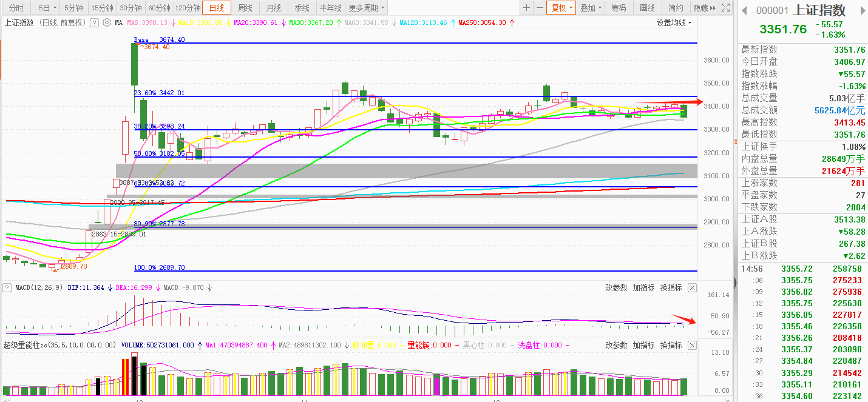868x402 pixels.
Task: Select the 半年线 half-year tab
Action: pos(330,8)
